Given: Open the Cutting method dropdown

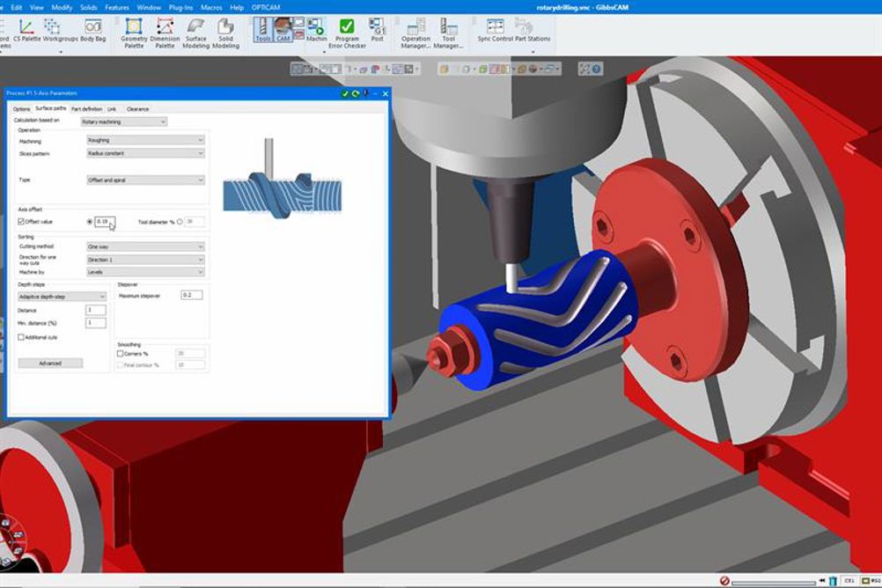Looking at the screenshot, I should click(145, 246).
